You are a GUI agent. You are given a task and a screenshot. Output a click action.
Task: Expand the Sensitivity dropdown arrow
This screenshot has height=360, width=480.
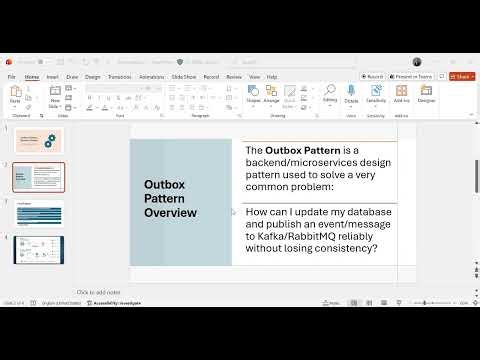click(376, 107)
